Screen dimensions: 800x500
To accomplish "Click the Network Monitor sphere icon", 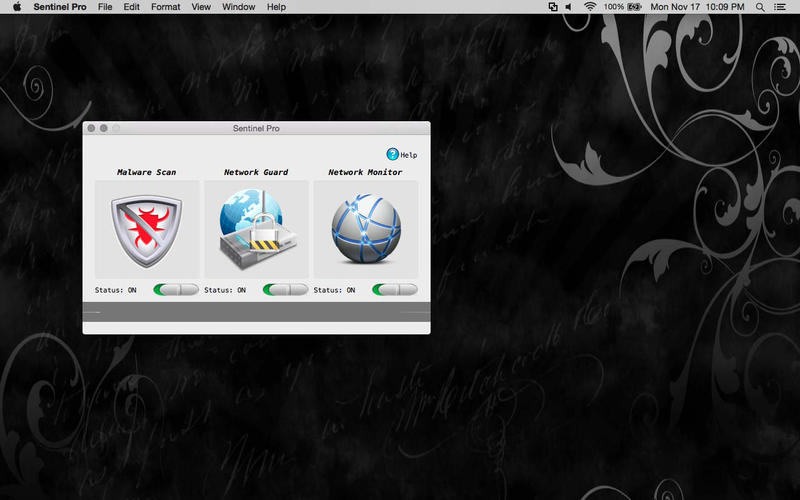I will (x=366, y=228).
